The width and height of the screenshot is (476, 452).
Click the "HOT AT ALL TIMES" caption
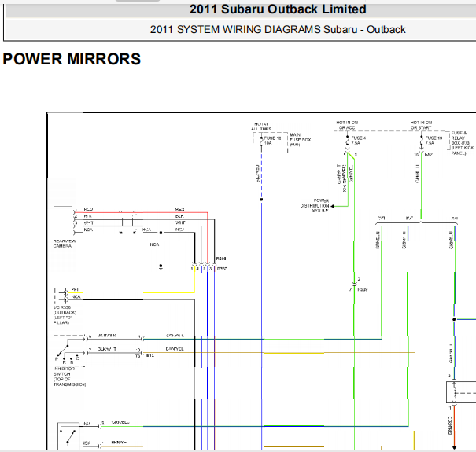click(261, 127)
